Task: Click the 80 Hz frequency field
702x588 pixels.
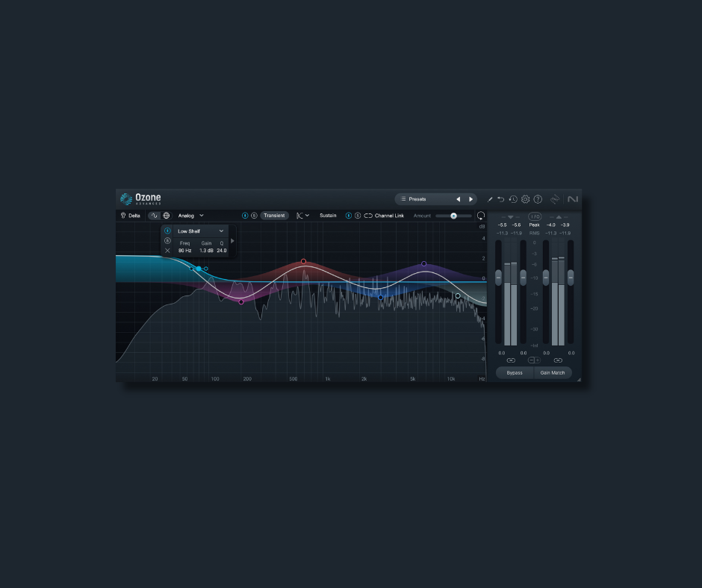Action: coord(184,250)
